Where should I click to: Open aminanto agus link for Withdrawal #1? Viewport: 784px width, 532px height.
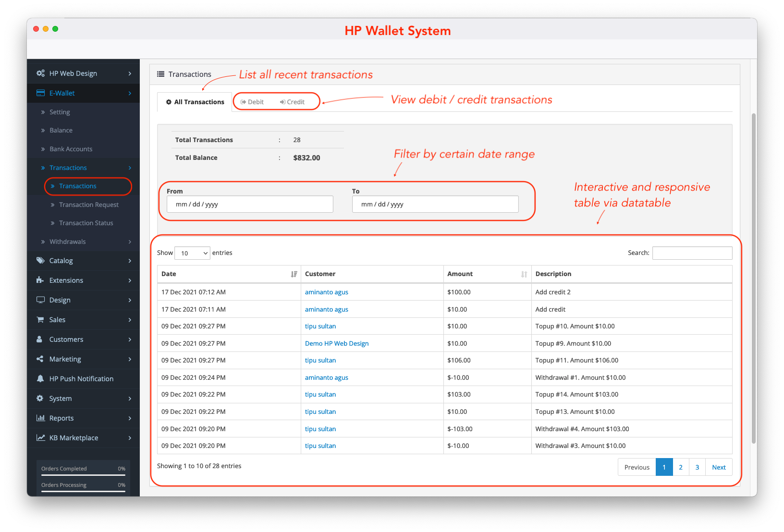(x=327, y=378)
